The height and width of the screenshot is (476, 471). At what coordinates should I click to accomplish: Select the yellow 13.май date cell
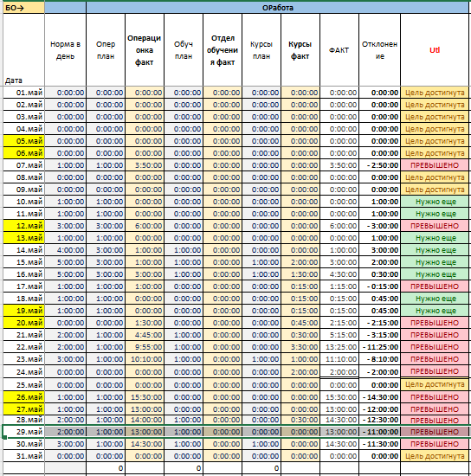click(23, 238)
